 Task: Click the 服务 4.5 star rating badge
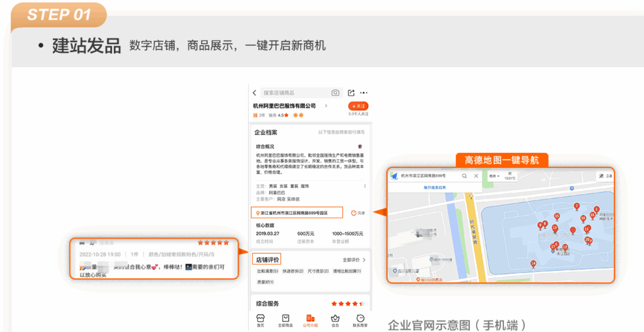click(x=278, y=115)
